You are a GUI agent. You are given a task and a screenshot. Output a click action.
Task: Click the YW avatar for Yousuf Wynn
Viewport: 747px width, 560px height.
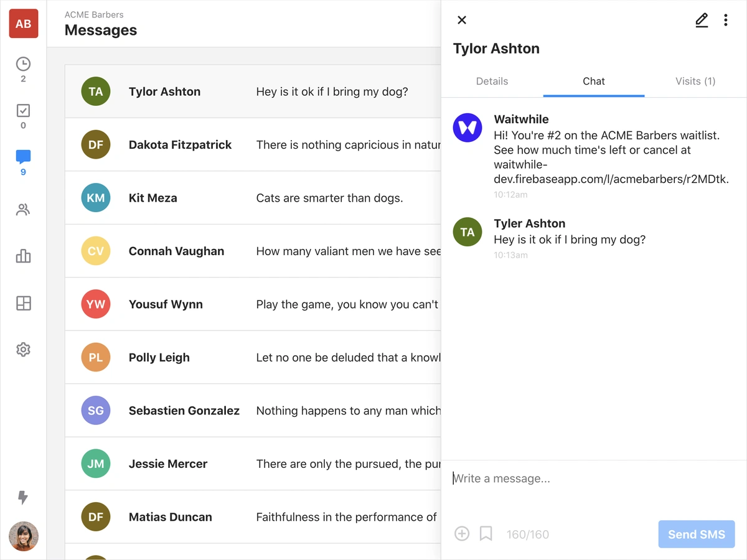[96, 304]
